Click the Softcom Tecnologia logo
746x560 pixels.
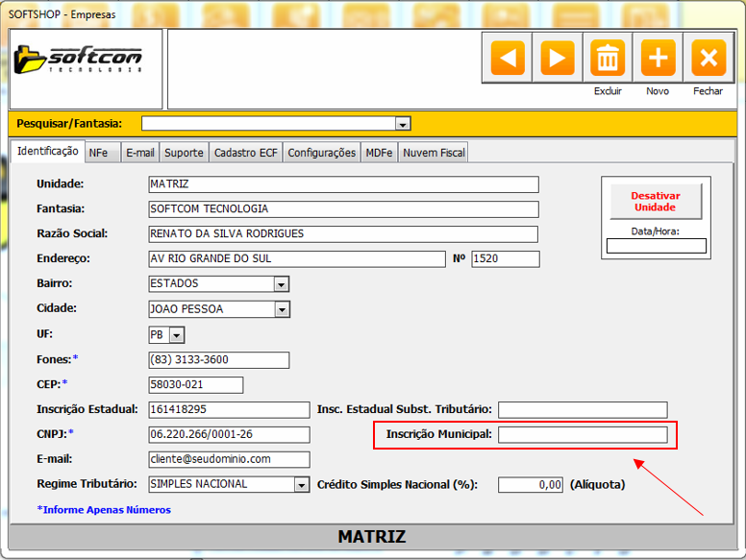[87, 61]
